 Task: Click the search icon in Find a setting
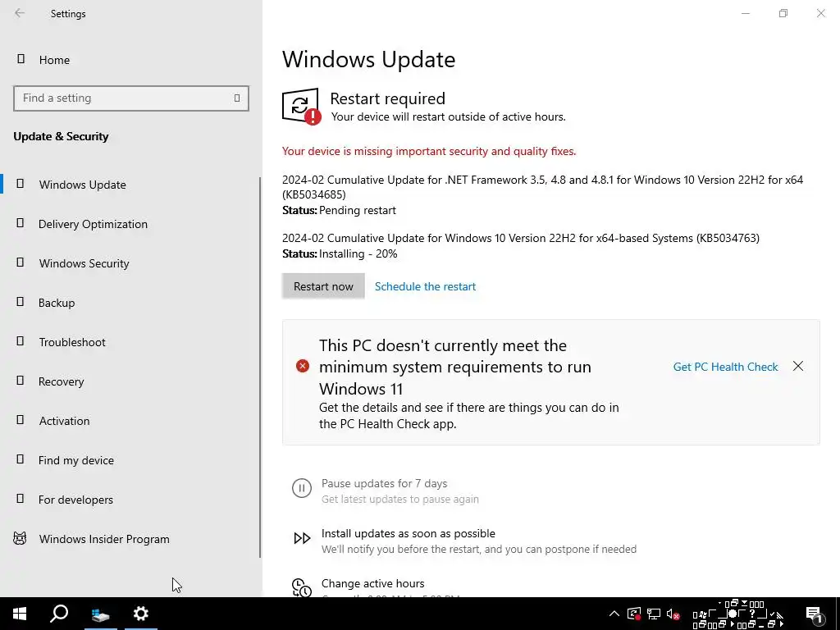click(x=237, y=98)
